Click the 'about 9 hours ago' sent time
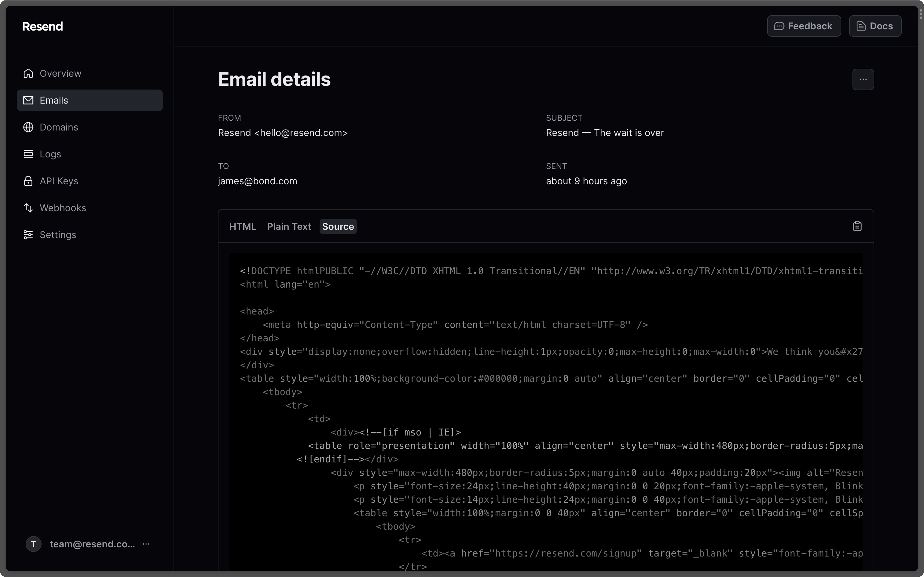This screenshot has height=577, width=924. [586, 181]
